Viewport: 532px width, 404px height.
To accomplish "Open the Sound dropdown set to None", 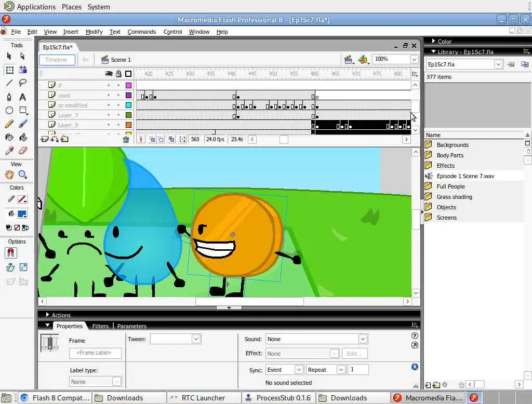I will [363, 339].
